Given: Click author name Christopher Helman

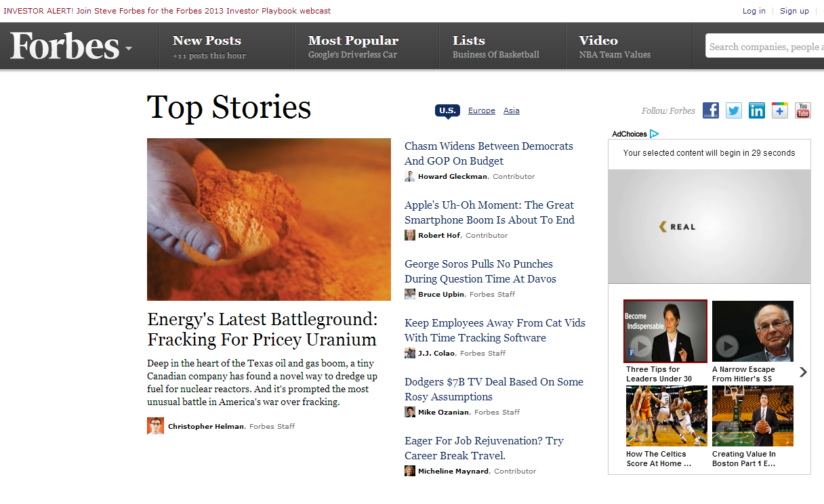Looking at the screenshot, I should pyautogui.click(x=206, y=426).
